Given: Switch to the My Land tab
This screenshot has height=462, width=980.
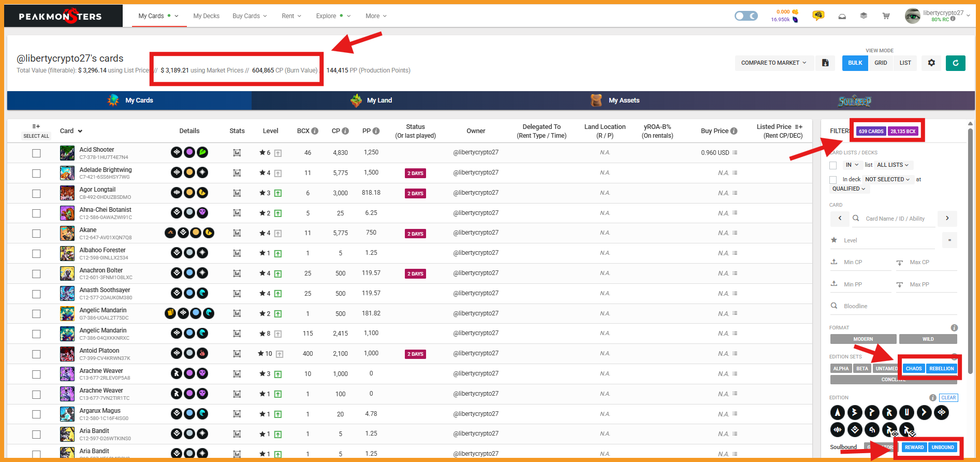Looking at the screenshot, I should [372, 100].
